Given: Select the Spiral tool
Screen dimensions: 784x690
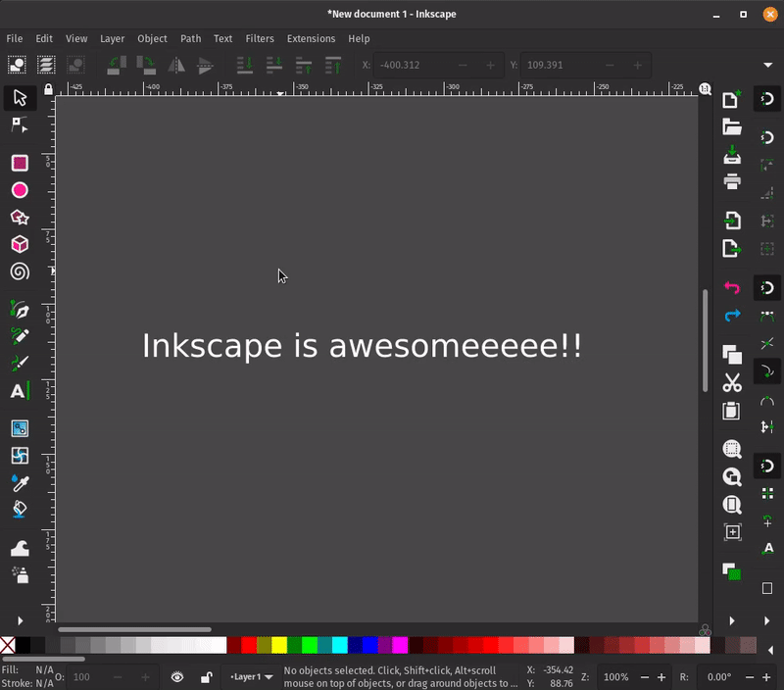Looking at the screenshot, I should pyautogui.click(x=20, y=271).
